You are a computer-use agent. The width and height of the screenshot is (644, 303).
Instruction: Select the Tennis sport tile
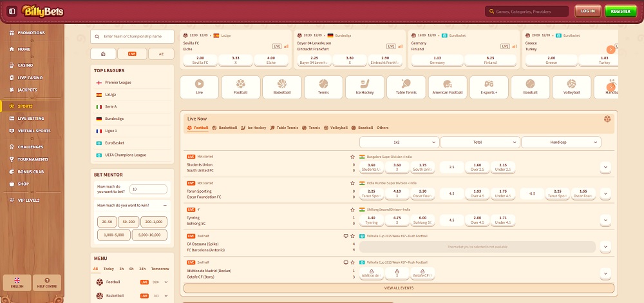click(x=323, y=87)
